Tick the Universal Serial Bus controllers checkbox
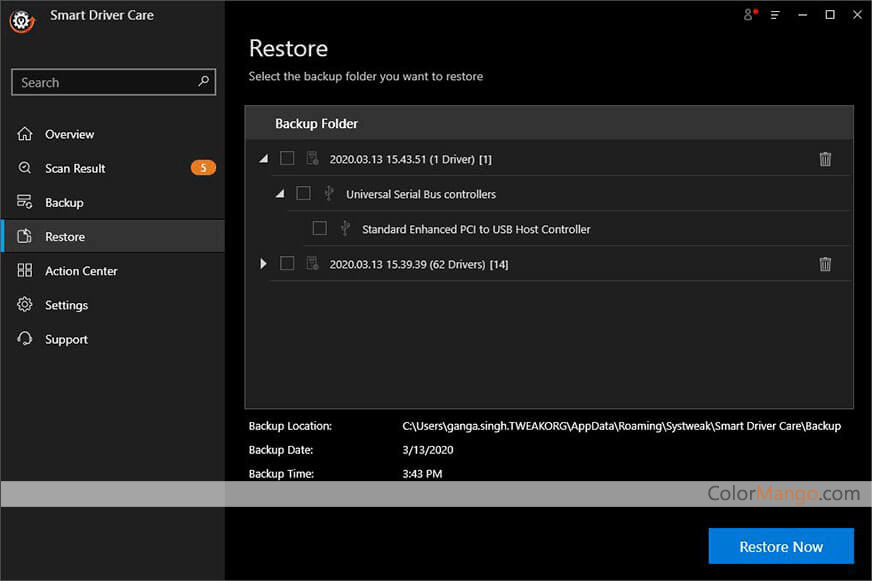The image size is (872, 581). (x=303, y=193)
